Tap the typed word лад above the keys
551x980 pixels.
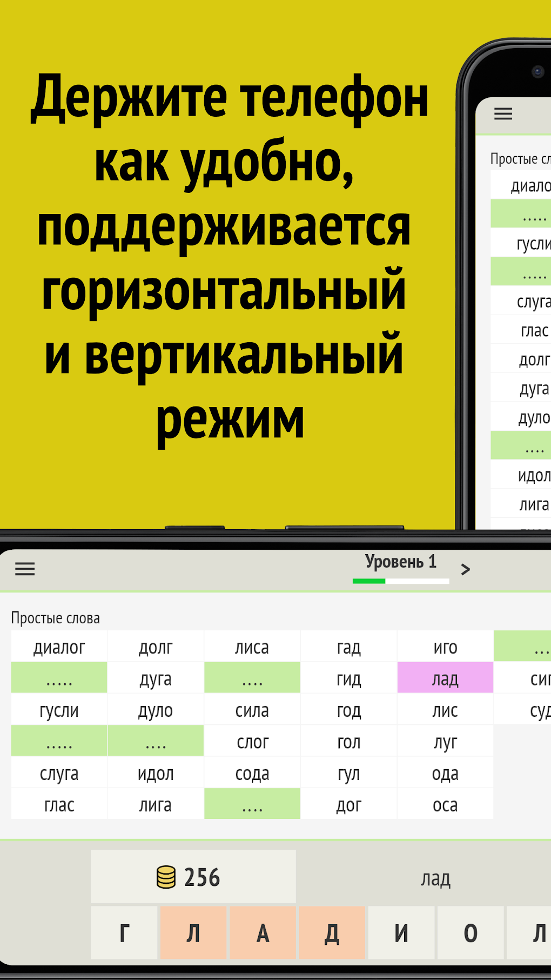pos(435,878)
